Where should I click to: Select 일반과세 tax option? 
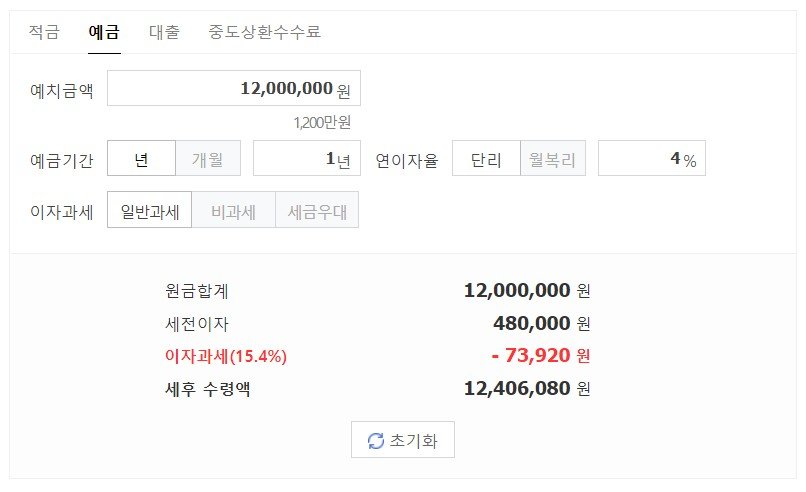[150, 210]
